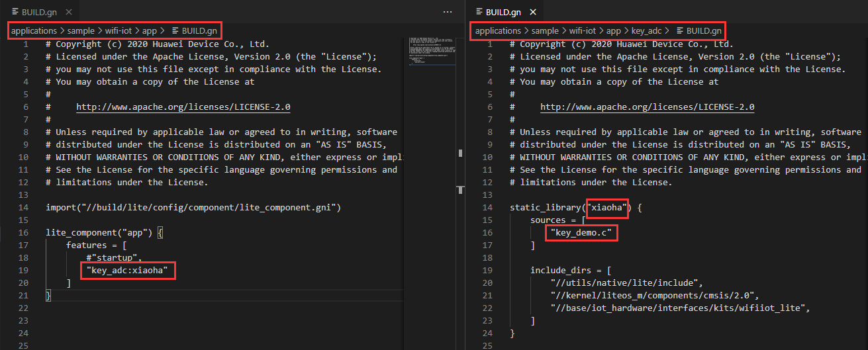Click the file icon on left BUILD.gn tab
This screenshot has height=350, width=868.
pyautogui.click(x=15, y=12)
